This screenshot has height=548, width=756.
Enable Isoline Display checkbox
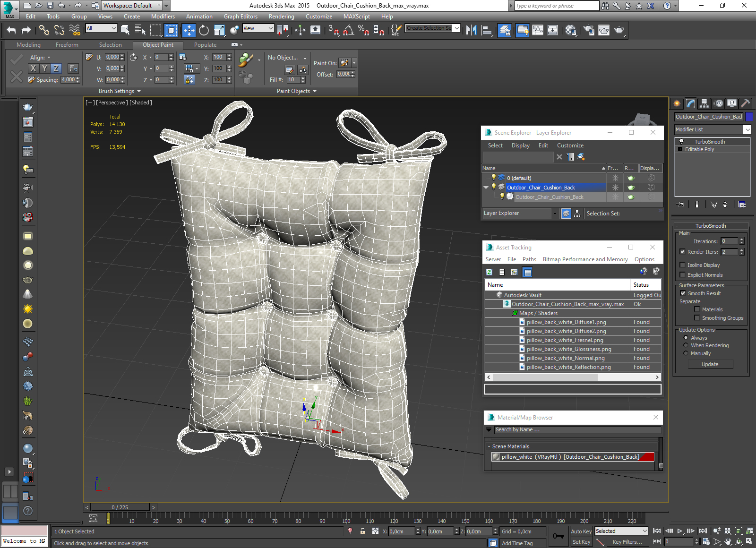click(682, 265)
